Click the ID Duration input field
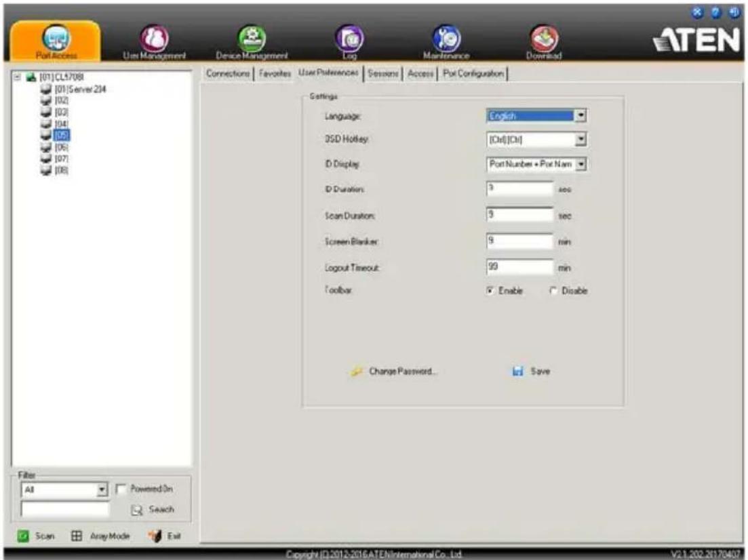Screen dimensions: 748x560 click(519, 189)
